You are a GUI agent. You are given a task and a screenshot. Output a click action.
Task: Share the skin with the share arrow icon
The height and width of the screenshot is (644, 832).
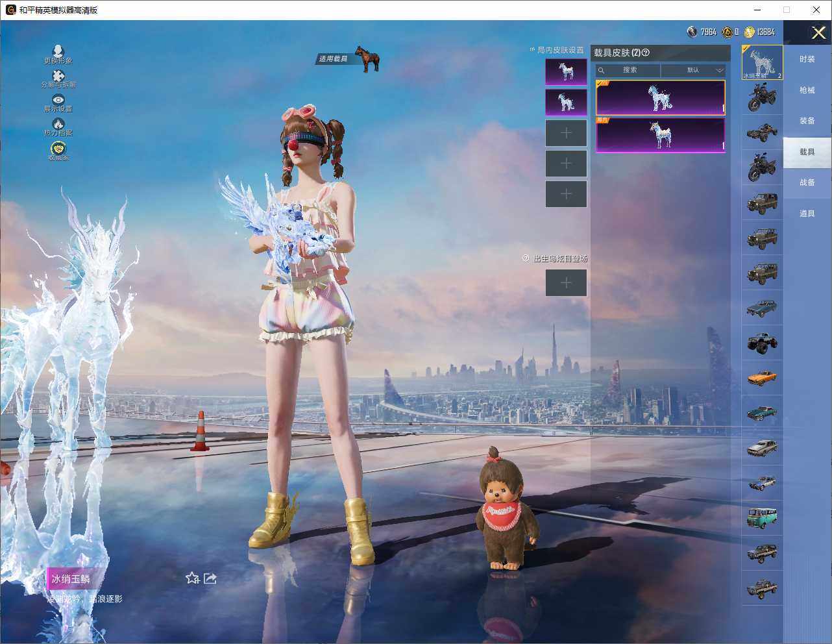pyautogui.click(x=210, y=578)
